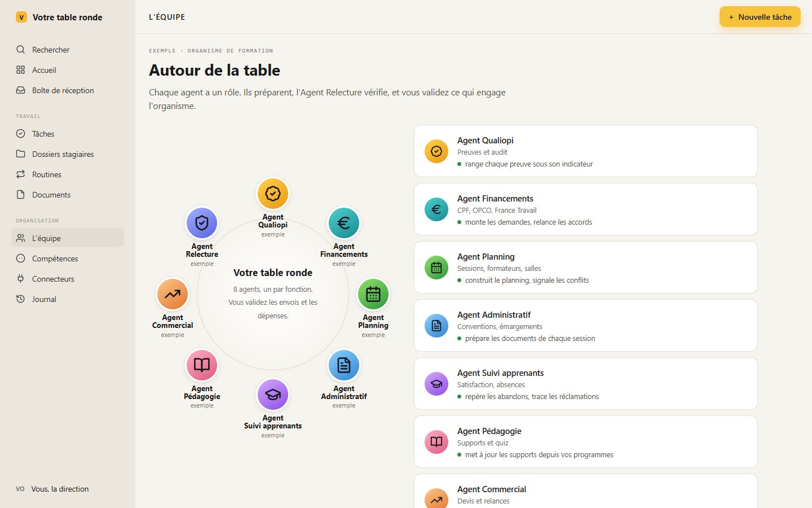Screen dimensions: 812x508
Task: Click the inbox tray icon
Action: point(21,90)
